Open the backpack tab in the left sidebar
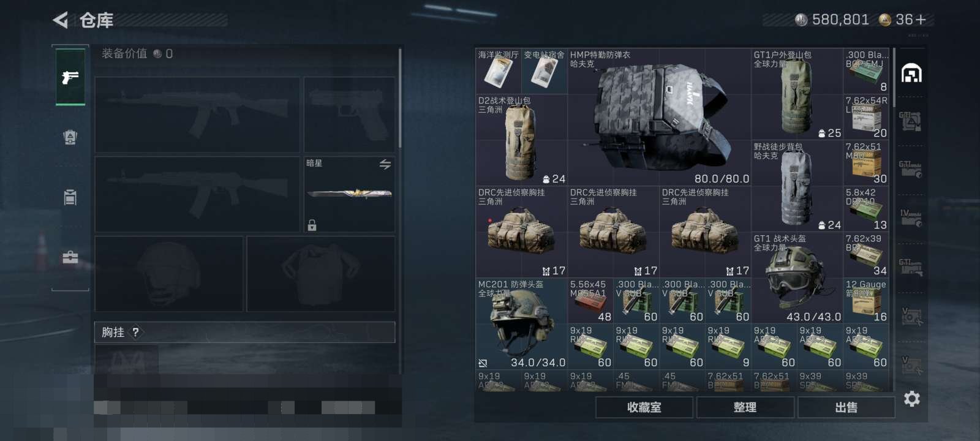The width and height of the screenshot is (980, 441). coord(70,137)
